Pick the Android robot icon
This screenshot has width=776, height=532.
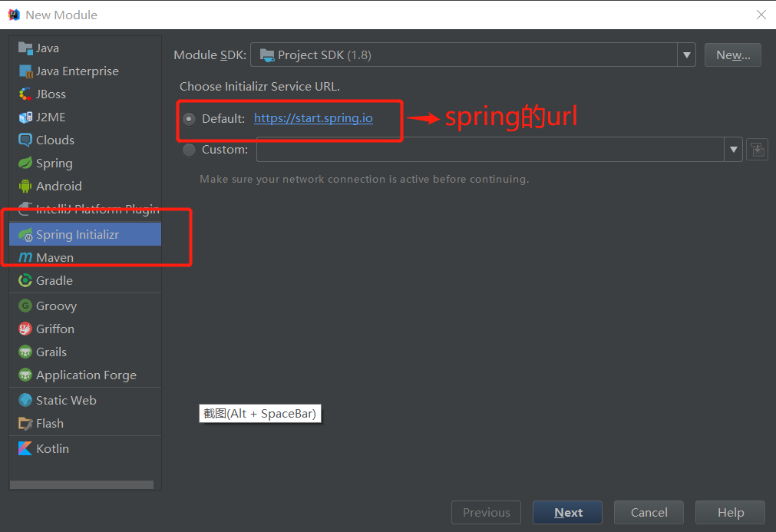(x=25, y=186)
